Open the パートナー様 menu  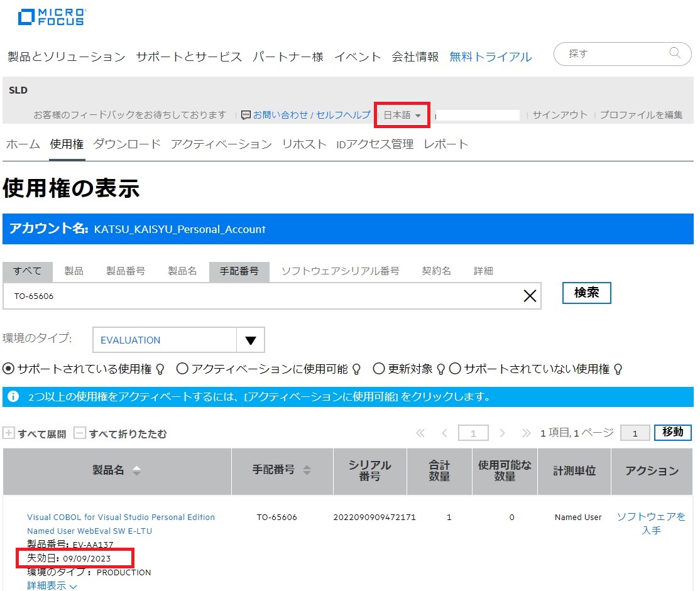tap(288, 57)
